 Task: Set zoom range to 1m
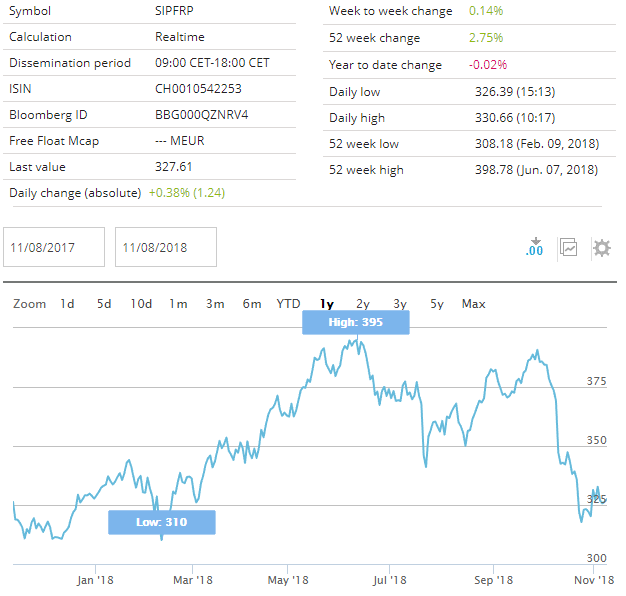(178, 304)
